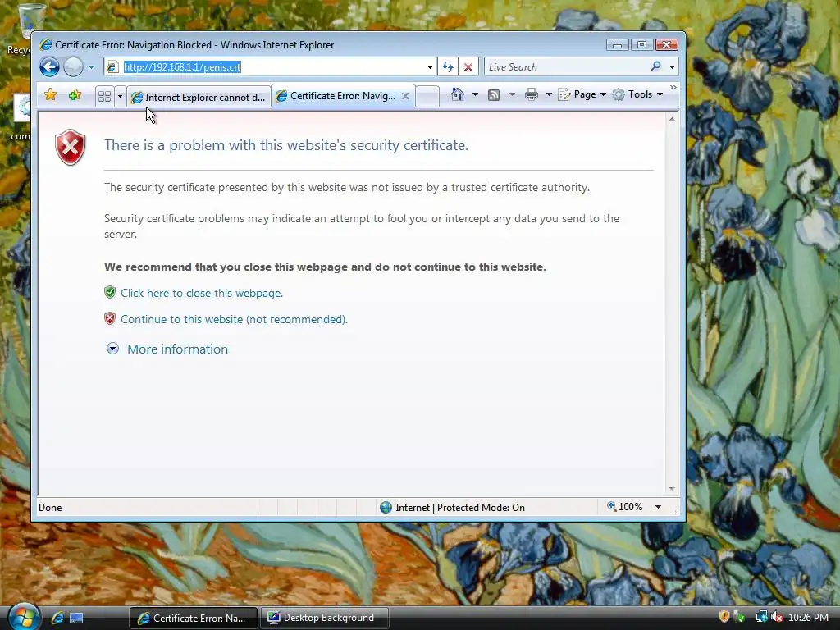Open the Recycle Bin desktop icon
The height and width of the screenshot is (630, 840).
coord(24,28)
